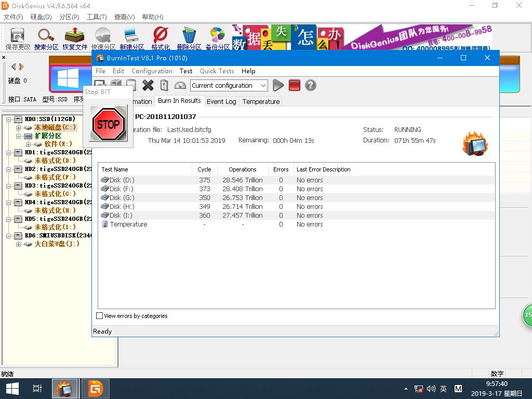Click the red square stop icon in toolbar
This screenshot has width=532, height=399.
(x=295, y=85)
